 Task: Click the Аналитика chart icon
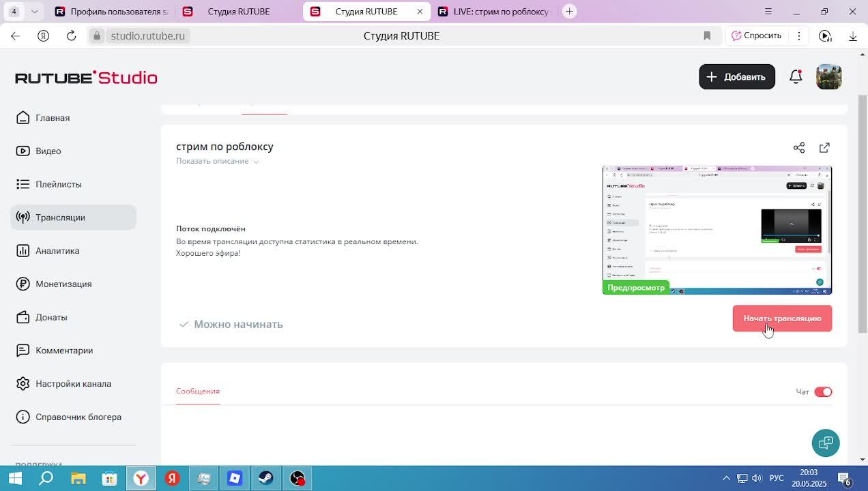tap(23, 251)
